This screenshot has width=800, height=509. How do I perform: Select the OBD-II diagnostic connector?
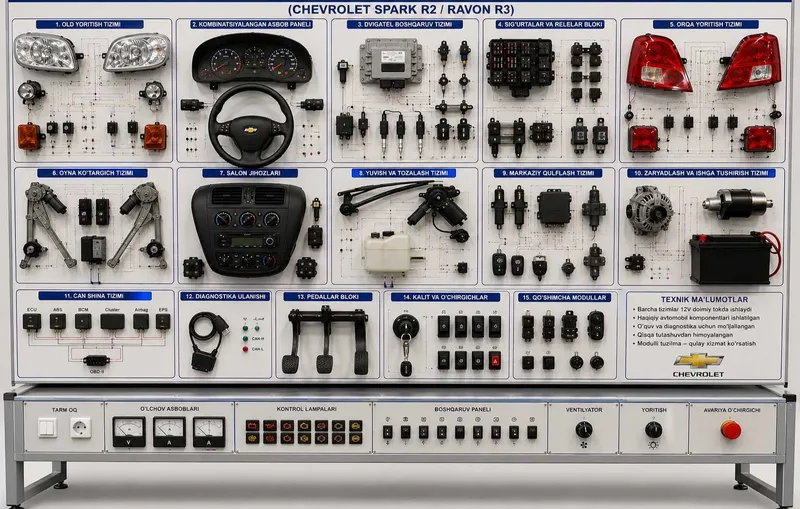(96, 361)
